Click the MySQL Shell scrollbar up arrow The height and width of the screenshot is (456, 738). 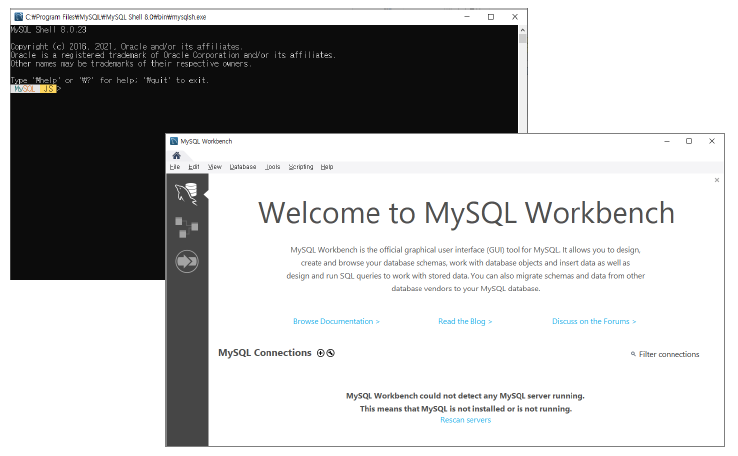tap(522, 30)
